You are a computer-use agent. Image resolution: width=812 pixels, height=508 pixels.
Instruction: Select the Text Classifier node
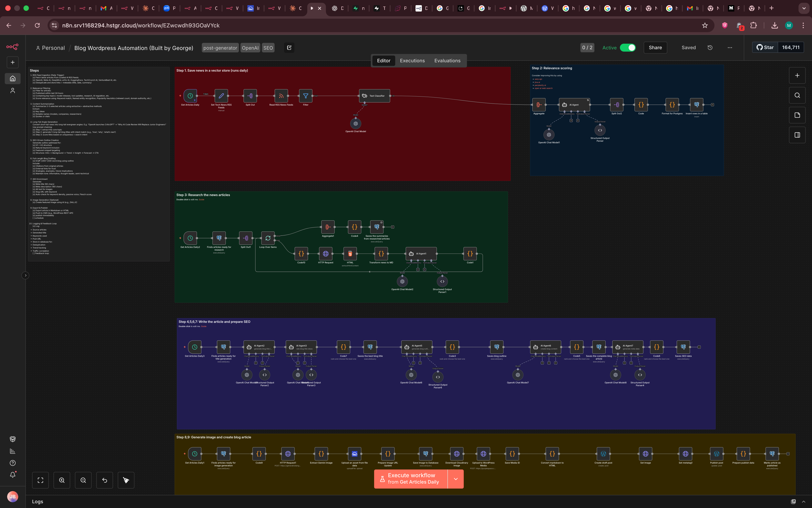(x=374, y=96)
